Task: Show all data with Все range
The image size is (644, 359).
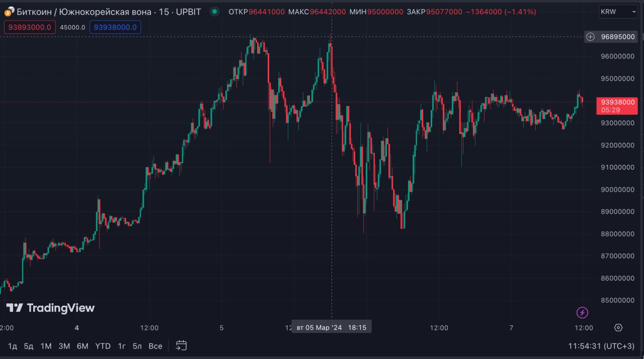Action: [x=155, y=346]
